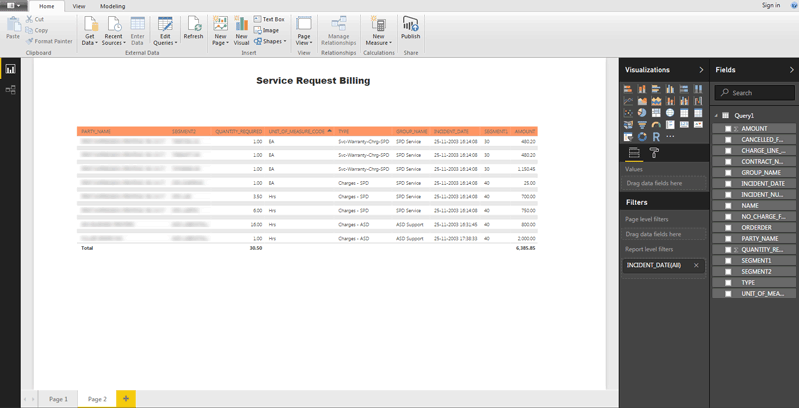The width and height of the screenshot is (799, 408).
Task: Select the stacked column chart visualization
Action: (x=642, y=89)
